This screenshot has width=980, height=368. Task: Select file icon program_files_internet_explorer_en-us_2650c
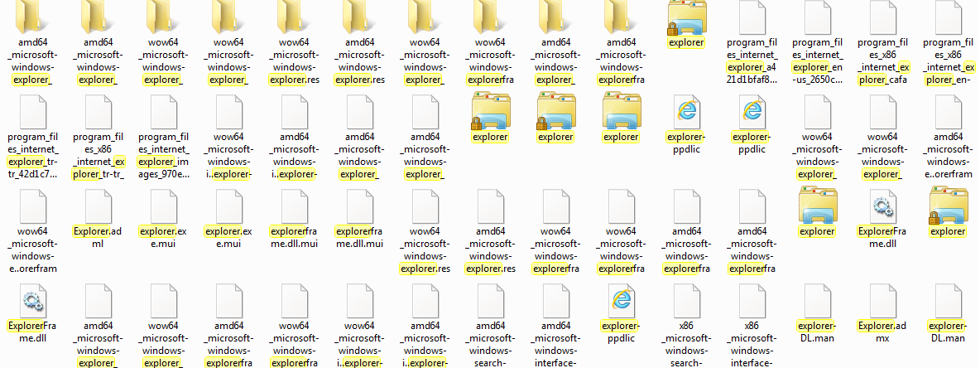(817, 17)
